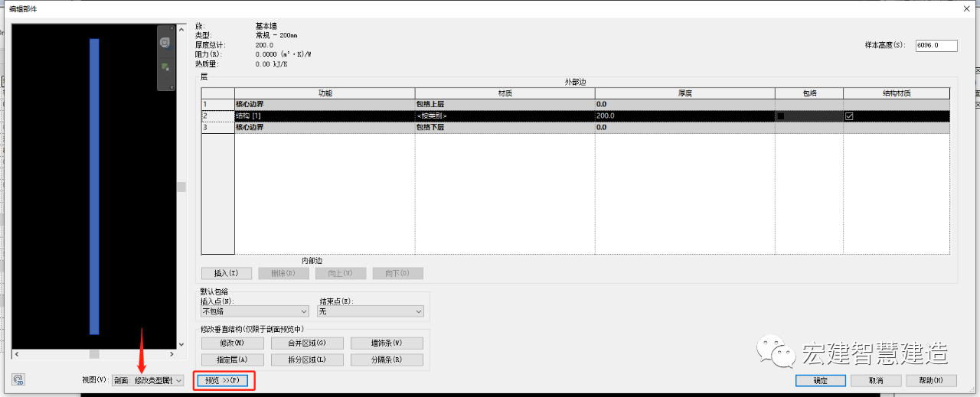Click the blue wall section in the preview

94,187
